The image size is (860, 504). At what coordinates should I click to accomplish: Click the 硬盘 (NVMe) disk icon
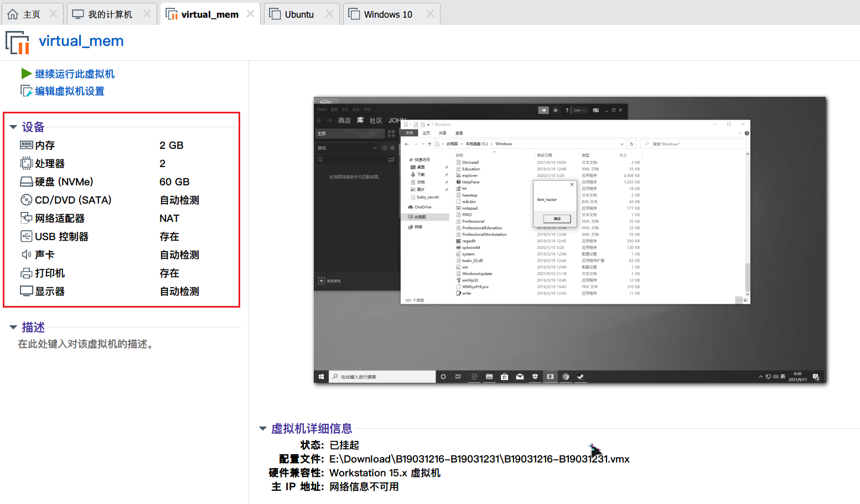click(26, 181)
